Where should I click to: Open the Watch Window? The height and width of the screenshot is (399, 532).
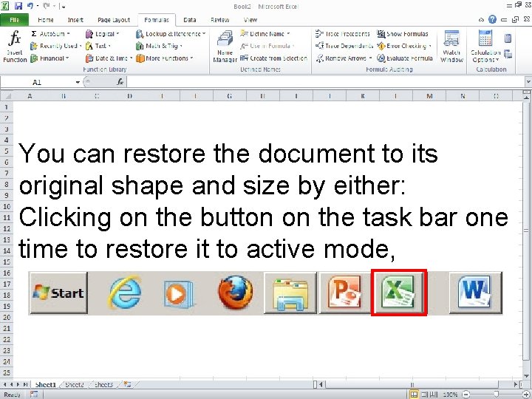tap(451, 47)
